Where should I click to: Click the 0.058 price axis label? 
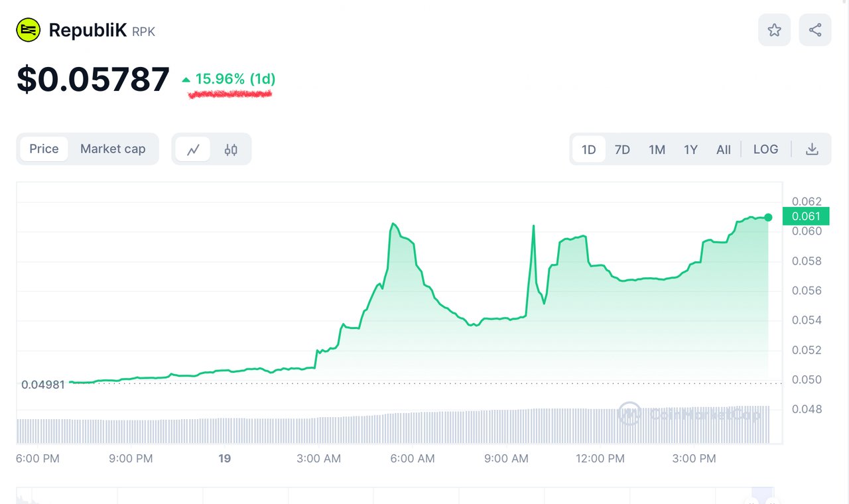807,261
